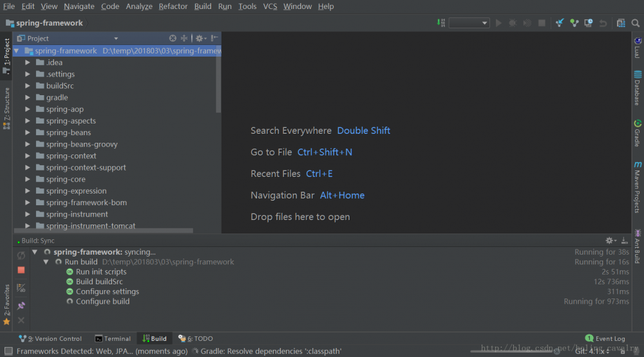Open the VCS menu
Viewport: 644px width, 357px height.
[270, 6]
